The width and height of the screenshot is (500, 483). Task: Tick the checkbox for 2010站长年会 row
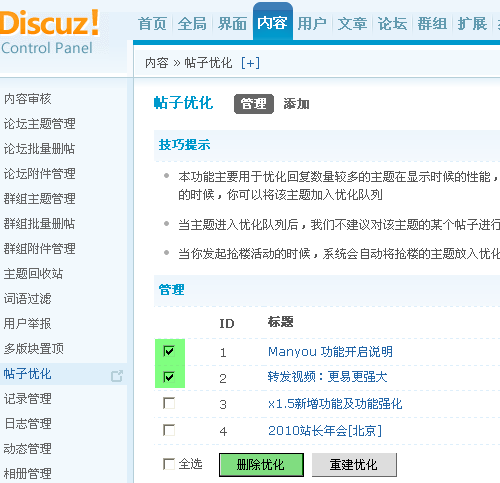click(169, 430)
